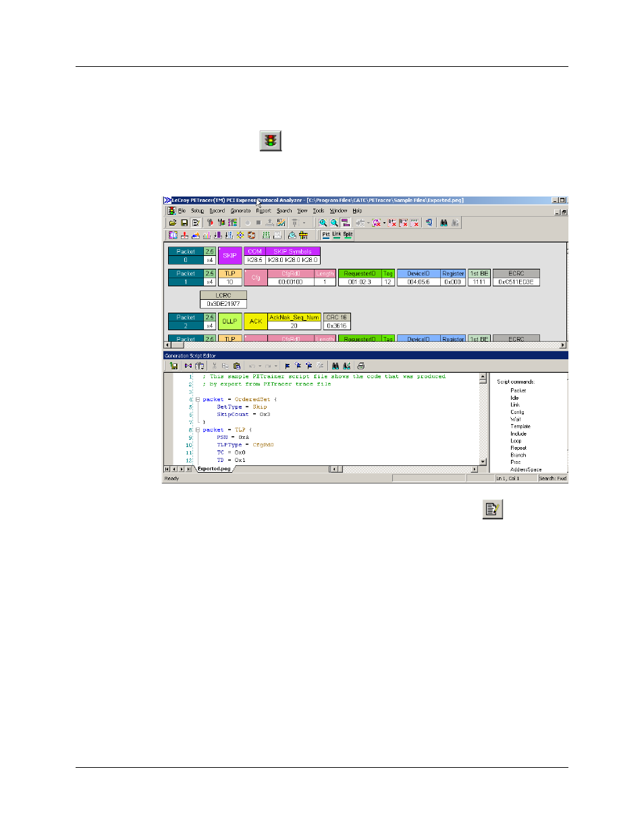Click the Search: Fwd status bar entry
Screen dimensions: 644x834
pos(553,478)
